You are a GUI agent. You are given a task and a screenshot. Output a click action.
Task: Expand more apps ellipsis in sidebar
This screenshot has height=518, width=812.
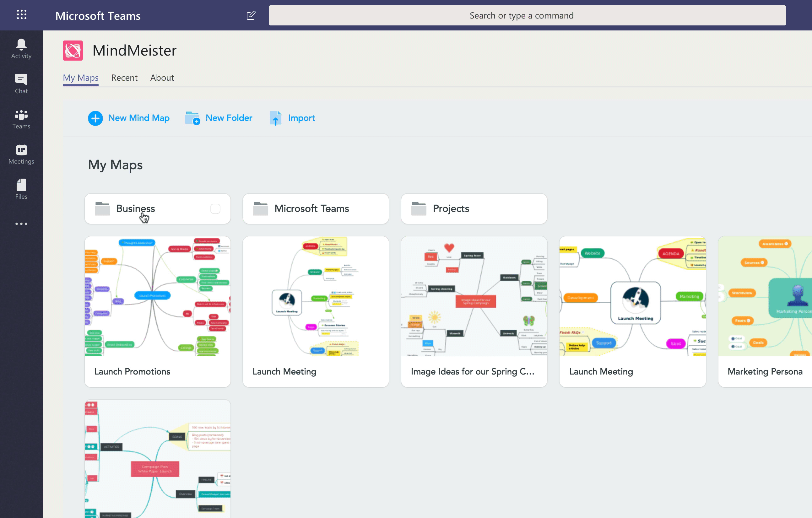pos(21,224)
